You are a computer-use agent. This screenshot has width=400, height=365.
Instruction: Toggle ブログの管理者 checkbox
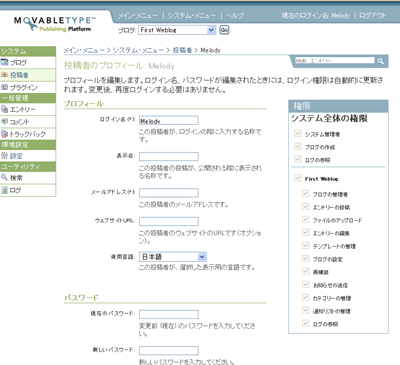click(x=305, y=193)
